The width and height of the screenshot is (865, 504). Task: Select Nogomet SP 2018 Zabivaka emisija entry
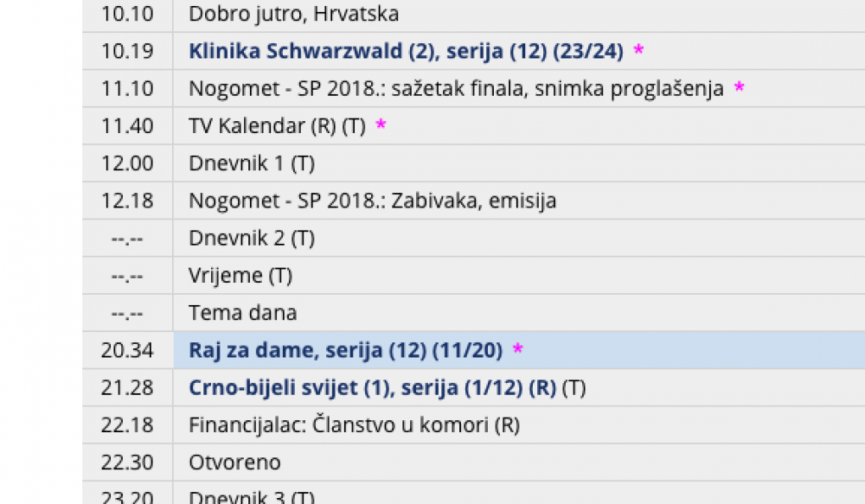pos(372,201)
